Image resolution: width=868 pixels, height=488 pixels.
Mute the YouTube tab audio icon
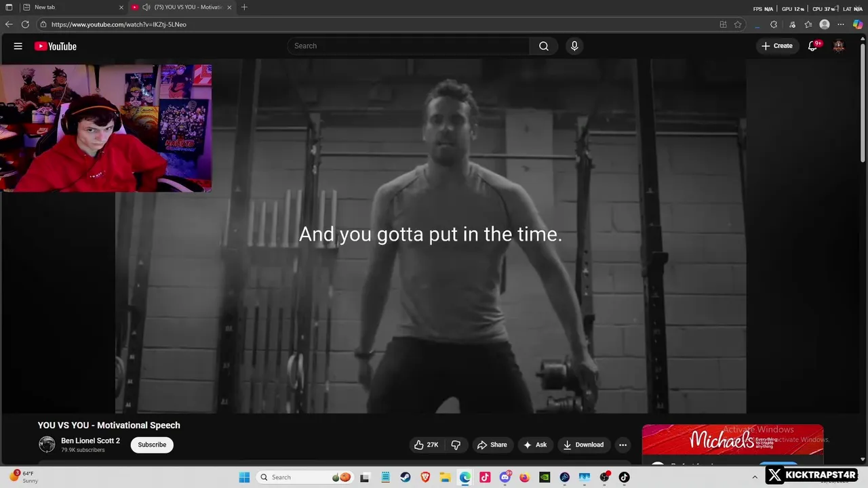coord(146,7)
